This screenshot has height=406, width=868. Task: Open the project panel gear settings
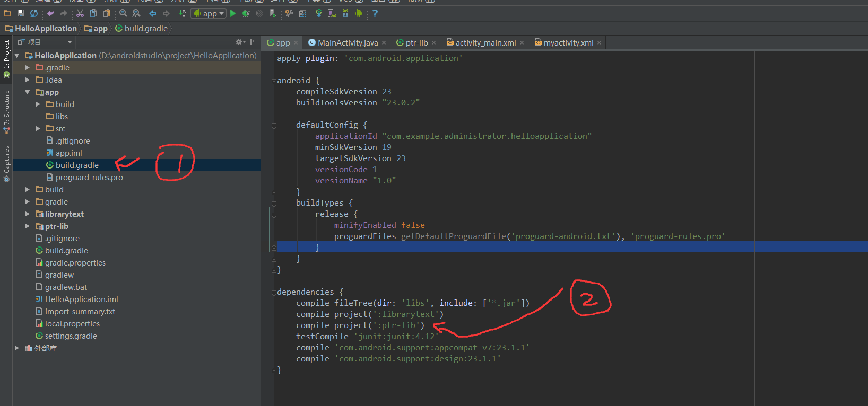pos(240,42)
